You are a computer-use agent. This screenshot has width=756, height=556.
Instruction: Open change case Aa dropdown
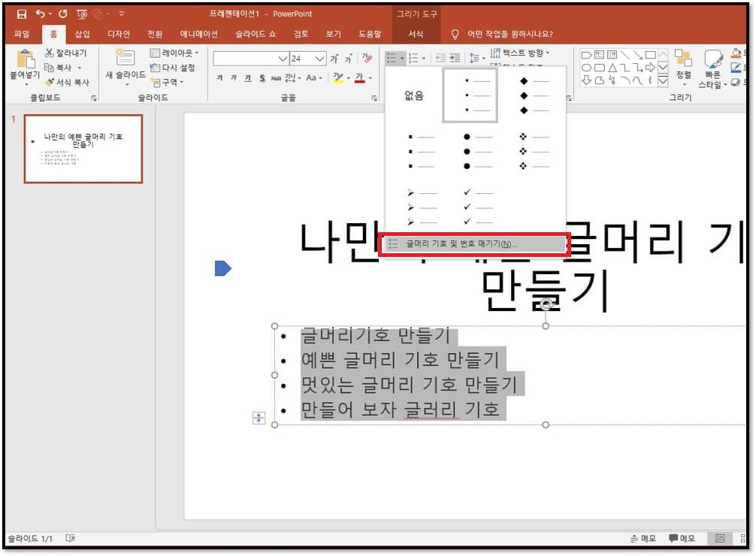coord(314,77)
